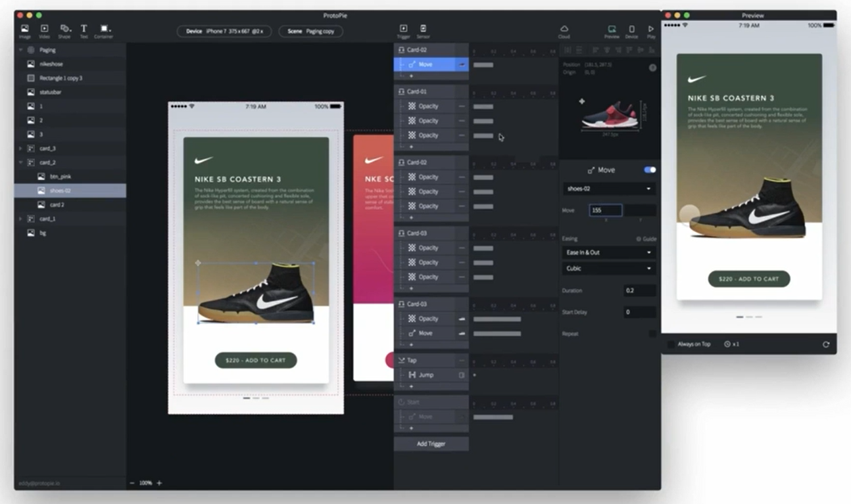Select the highlighted Move response row
This screenshot has height=504, width=851.
[x=431, y=64]
